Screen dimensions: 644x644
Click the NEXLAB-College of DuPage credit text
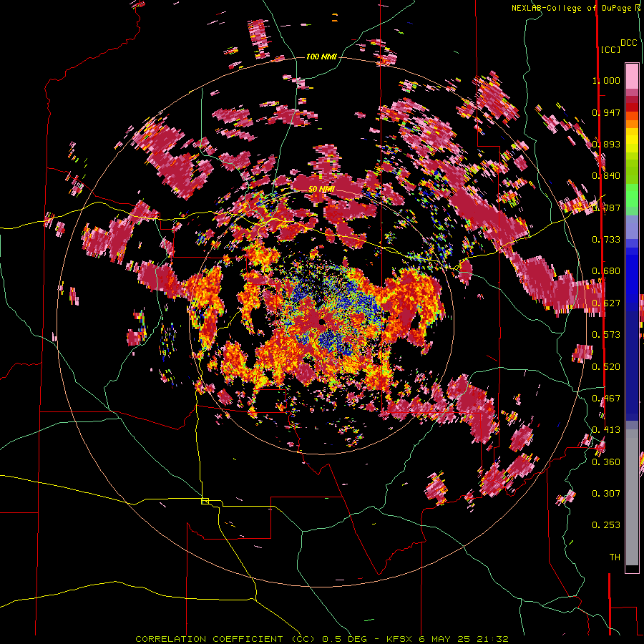[577, 8]
